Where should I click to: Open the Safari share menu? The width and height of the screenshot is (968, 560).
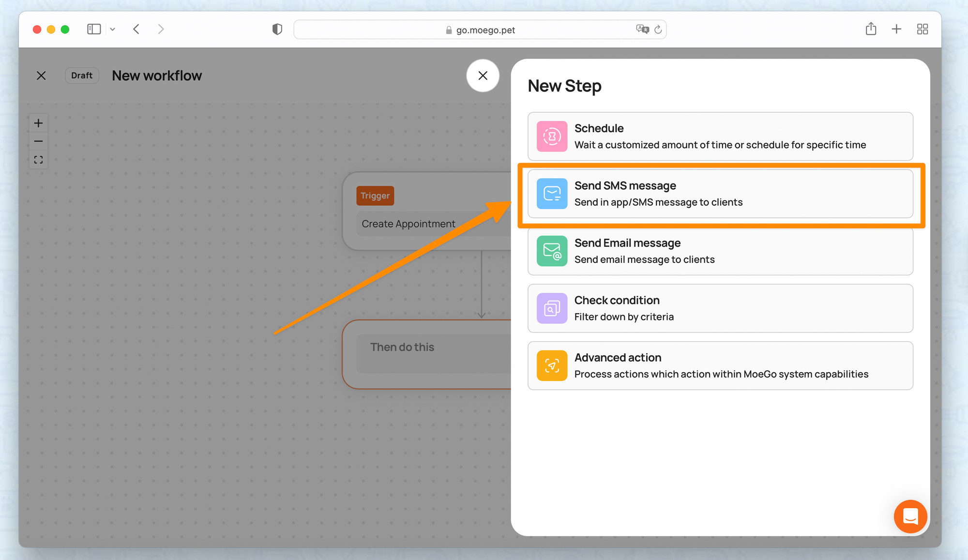(871, 29)
